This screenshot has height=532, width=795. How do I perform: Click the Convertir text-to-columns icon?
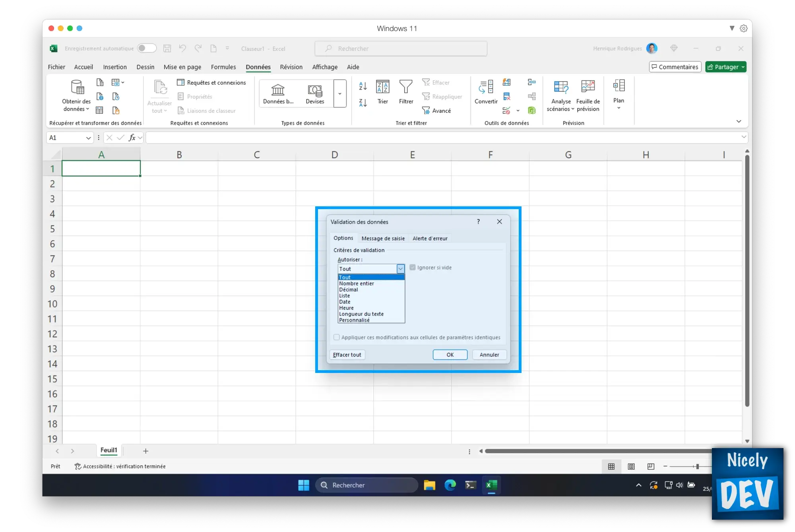[x=486, y=87]
